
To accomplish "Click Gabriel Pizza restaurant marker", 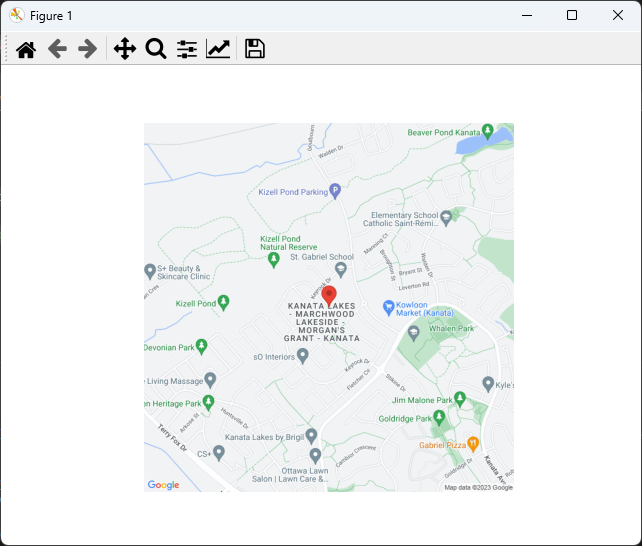I will click(x=473, y=444).
